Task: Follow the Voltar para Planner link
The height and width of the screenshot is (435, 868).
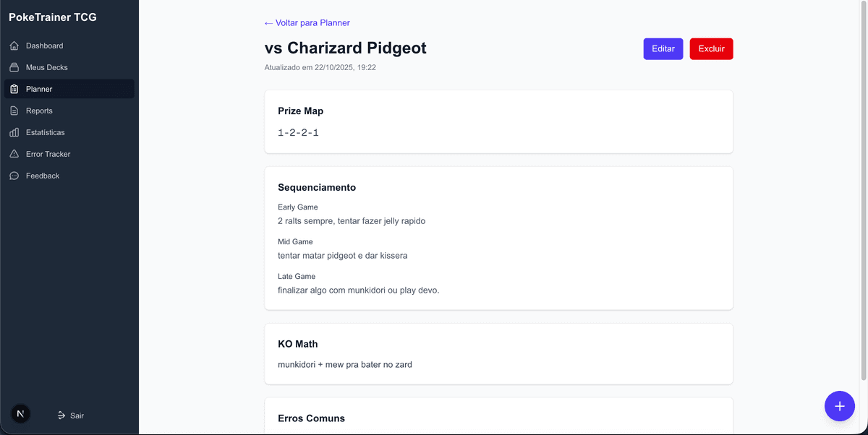Action: point(307,23)
